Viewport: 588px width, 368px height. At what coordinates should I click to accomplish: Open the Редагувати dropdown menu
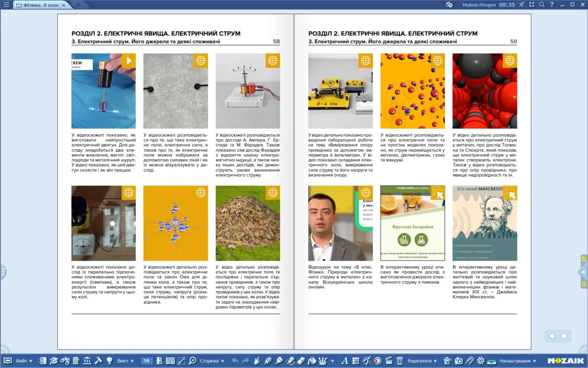coord(422,361)
